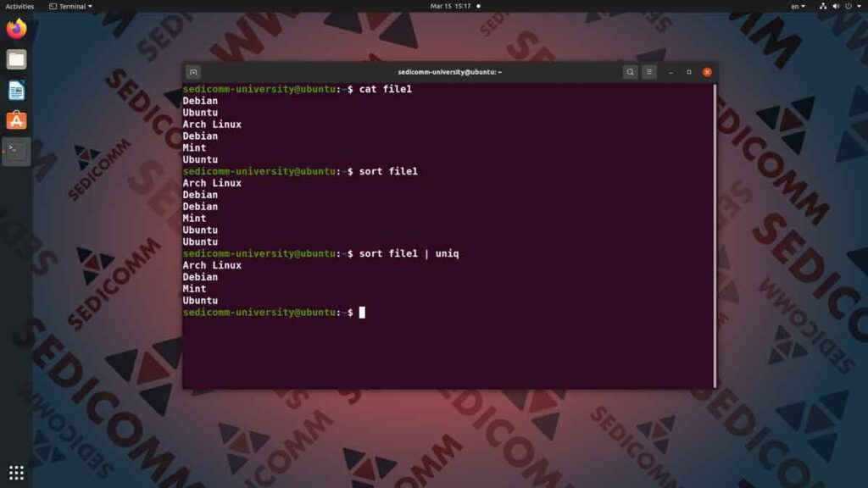This screenshot has width=868, height=488.
Task: Click the 'sort file1 | uniq' command text
Action: (409, 253)
